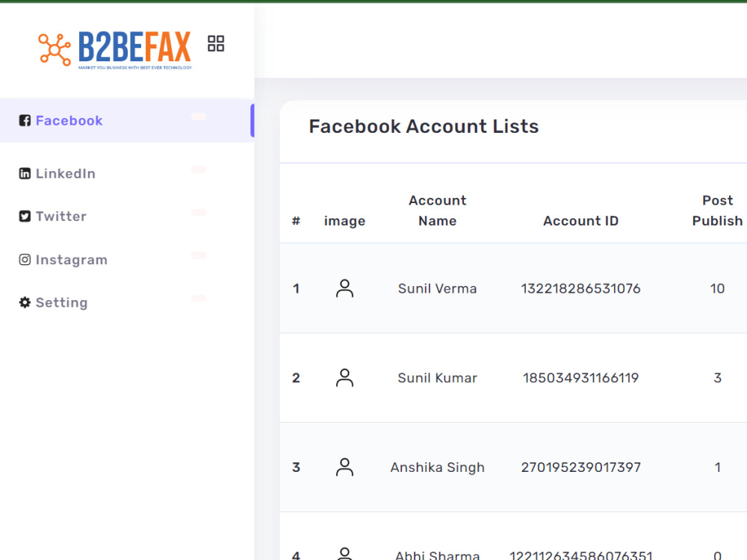Screen dimensions: 747x560
Task: Click account ID 122112634586076351
Action: coord(580,555)
